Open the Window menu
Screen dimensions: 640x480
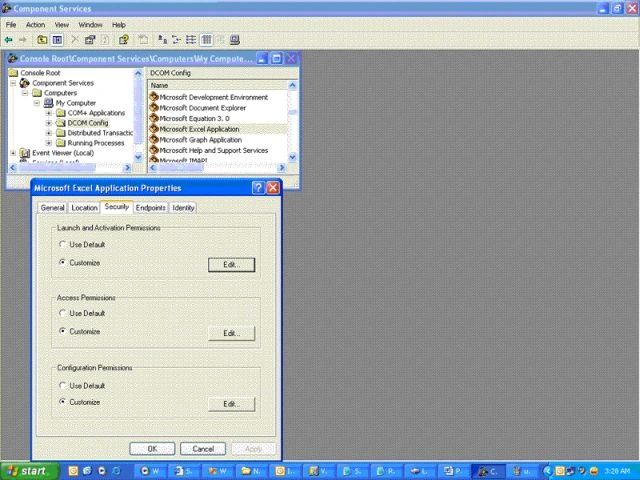coord(90,25)
